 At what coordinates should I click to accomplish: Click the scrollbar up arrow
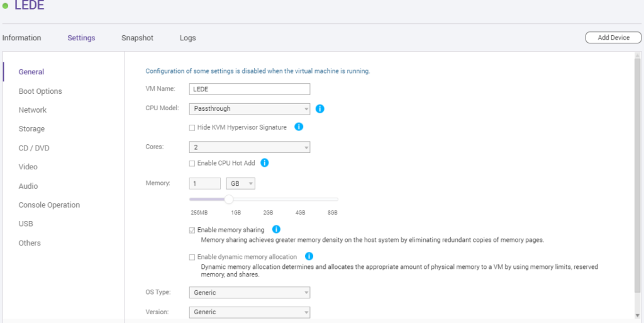(638, 55)
